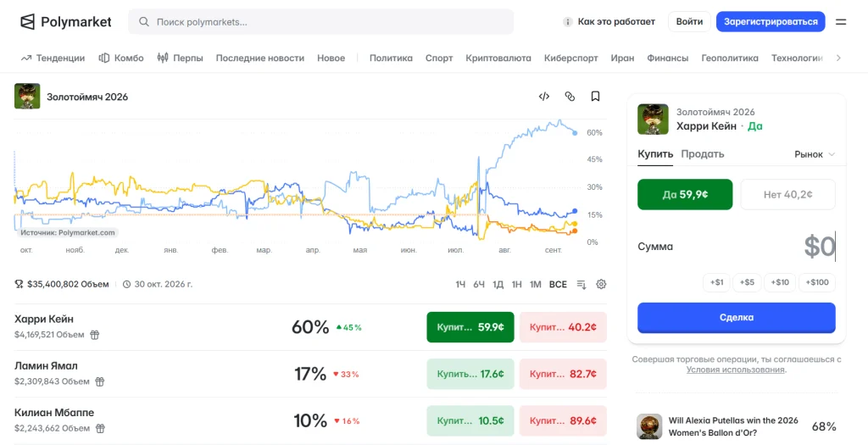868x445 pixels.
Task: Click the info icon beside Как это работает
Action: 567,22
